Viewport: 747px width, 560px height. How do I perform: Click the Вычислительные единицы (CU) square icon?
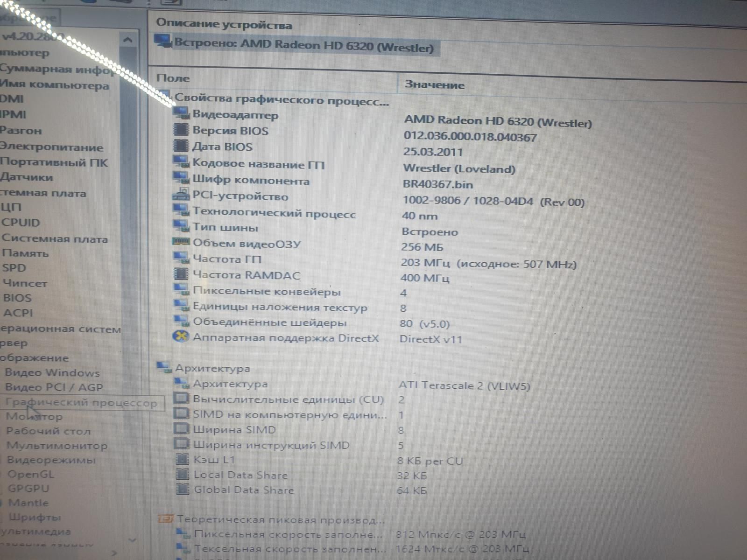pyautogui.click(x=181, y=399)
